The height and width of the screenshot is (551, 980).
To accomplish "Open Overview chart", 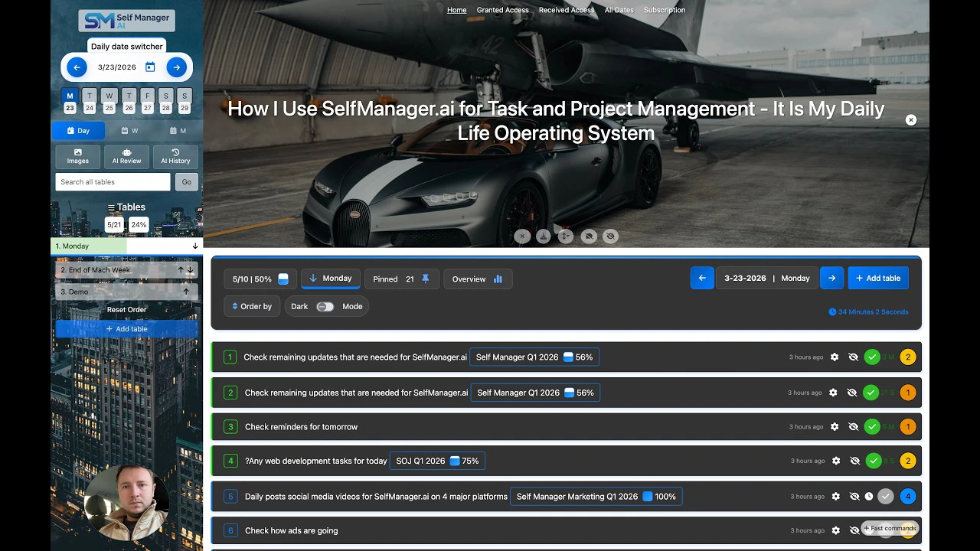I will (x=478, y=279).
